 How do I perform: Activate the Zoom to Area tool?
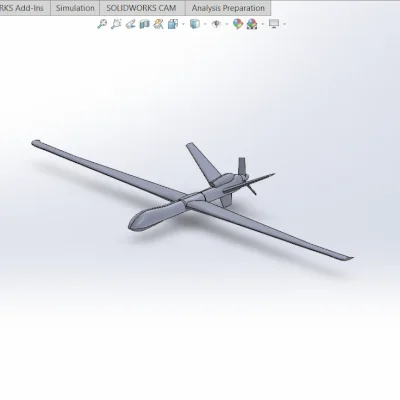(x=116, y=24)
